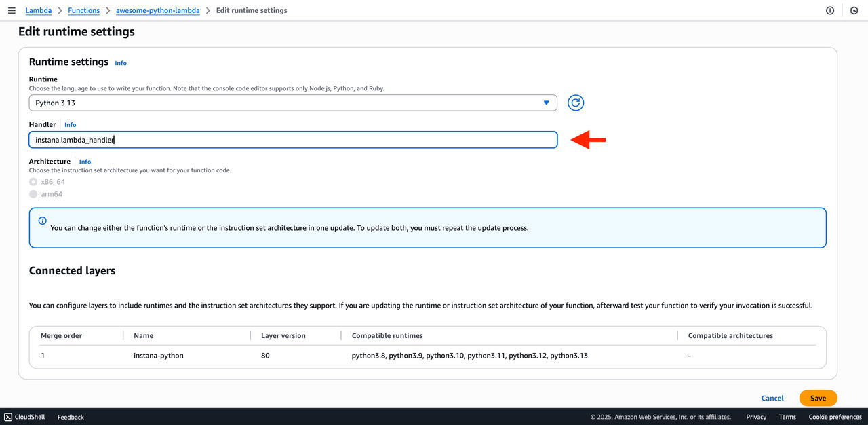Click the runtime list refresh icon
Viewport: 868px width, 425px height.
576,103
